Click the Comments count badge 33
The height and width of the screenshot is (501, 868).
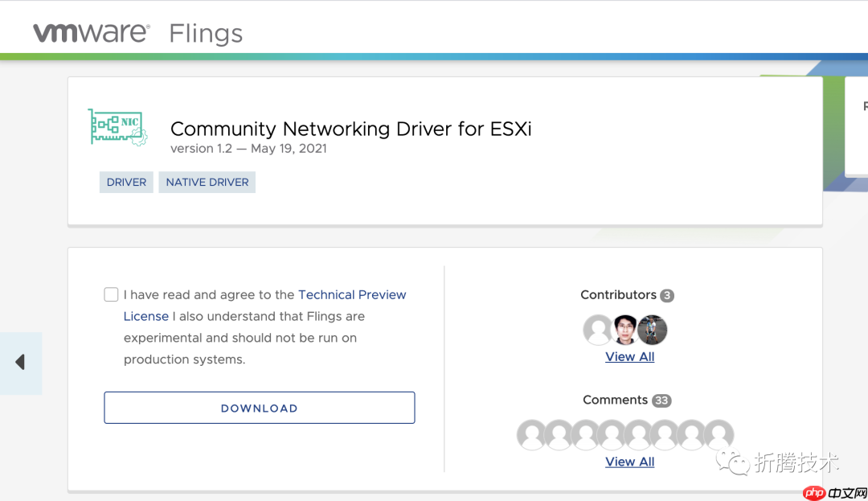tap(661, 400)
